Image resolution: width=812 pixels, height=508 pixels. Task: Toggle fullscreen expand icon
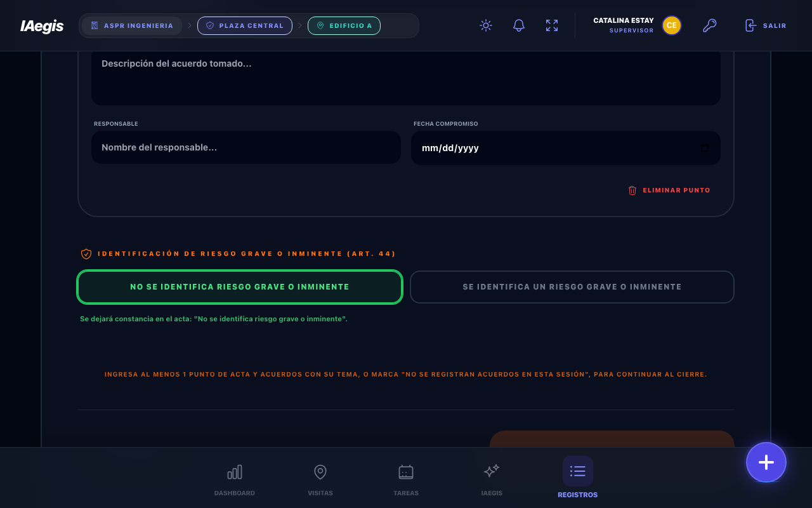coord(552,25)
